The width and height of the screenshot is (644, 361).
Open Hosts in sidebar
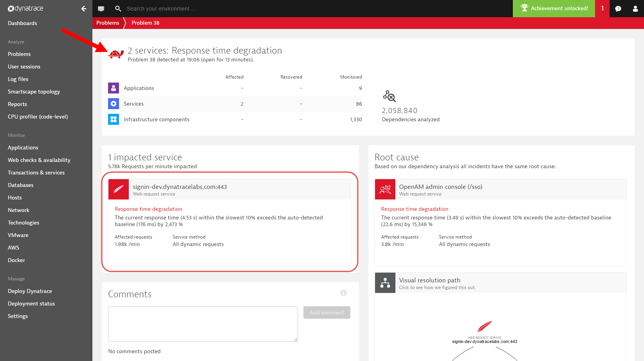pyautogui.click(x=15, y=198)
